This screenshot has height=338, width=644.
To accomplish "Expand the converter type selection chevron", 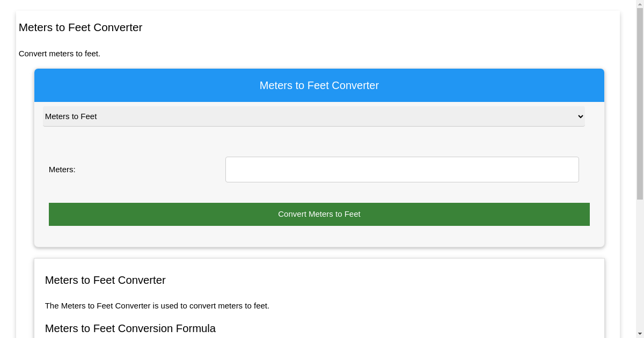I will click(580, 116).
